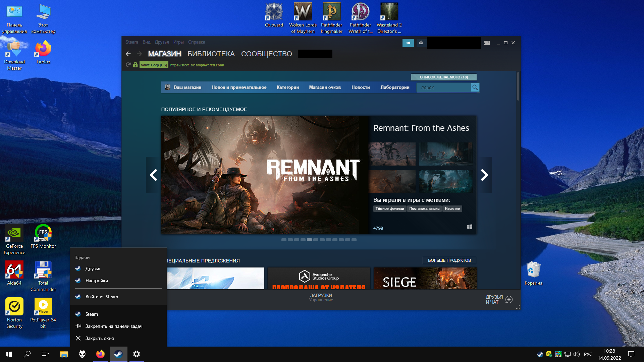
Task: Select the Aida64 desktop icon
Action: (x=14, y=274)
